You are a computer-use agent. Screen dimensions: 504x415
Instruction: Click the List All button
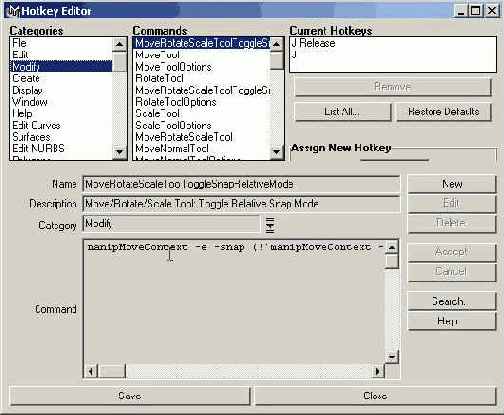(x=342, y=112)
